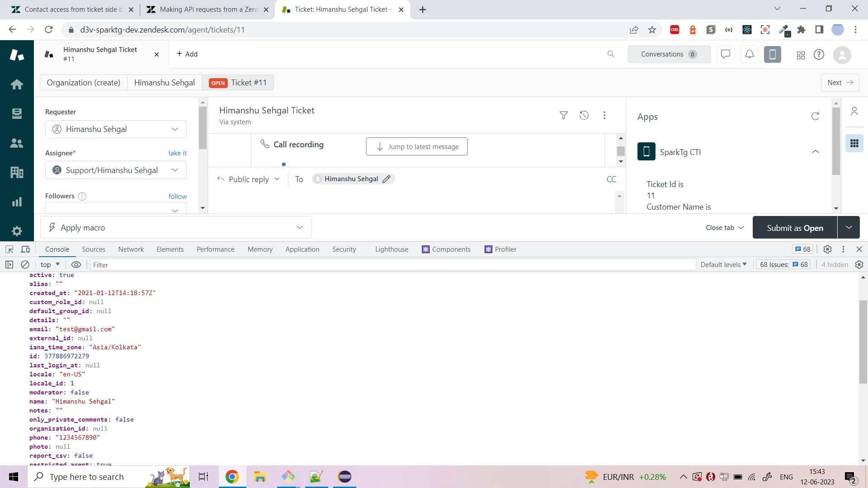This screenshot has width=868, height=488.
Task: Switch to Network tab in DevTools
Action: tap(131, 249)
